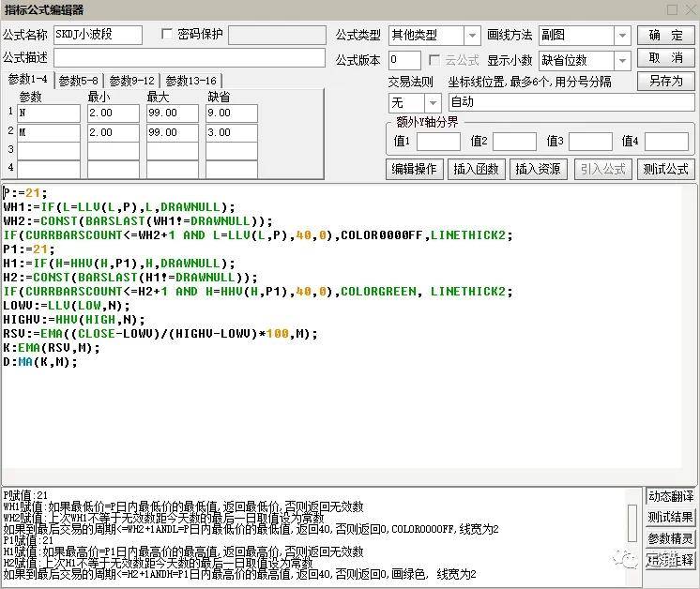Click the 公式名称 input field
The image size is (700, 589).
[99, 35]
